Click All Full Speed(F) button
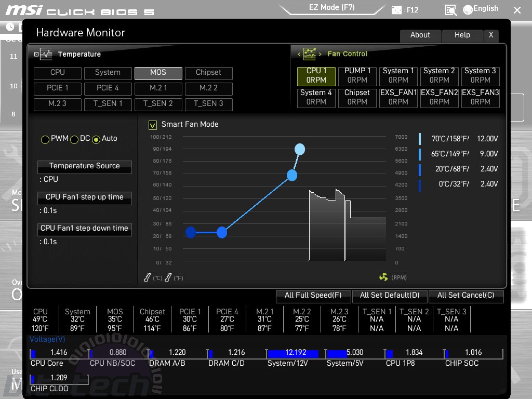The height and width of the screenshot is (399, 532). click(313, 296)
